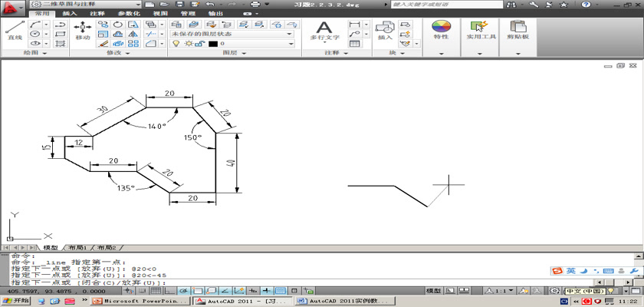This screenshot has height=307, width=644.
Task: Click the Stretch tool icon
Action: tap(133, 25)
